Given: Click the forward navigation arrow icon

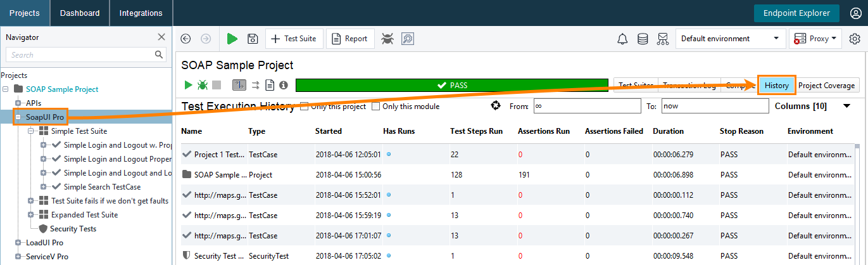Looking at the screenshot, I should click(206, 39).
